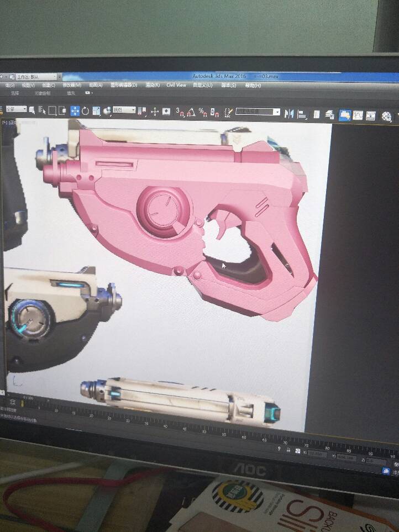The height and width of the screenshot is (532, 399).
Task: Open the Mini Curve Editor icon
Action: point(12,402)
